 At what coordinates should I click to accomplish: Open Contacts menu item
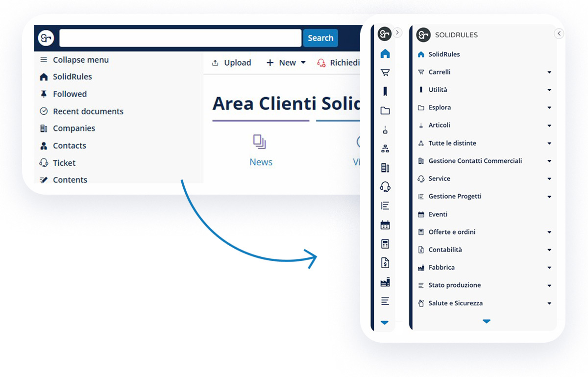pyautogui.click(x=63, y=146)
